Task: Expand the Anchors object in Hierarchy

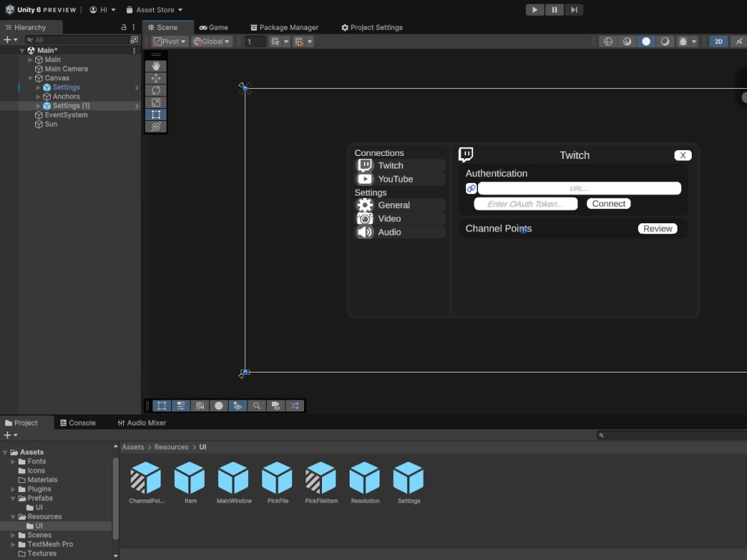Action: pyautogui.click(x=38, y=96)
